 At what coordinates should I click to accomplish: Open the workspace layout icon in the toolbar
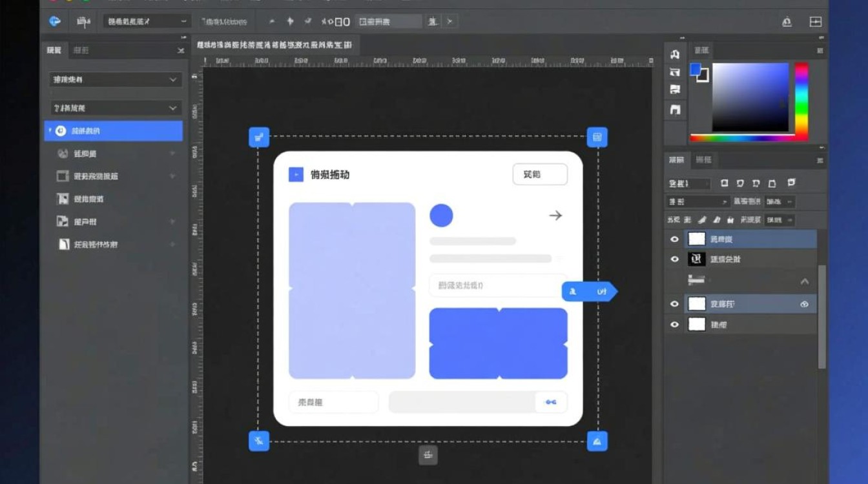pos(816,22)
